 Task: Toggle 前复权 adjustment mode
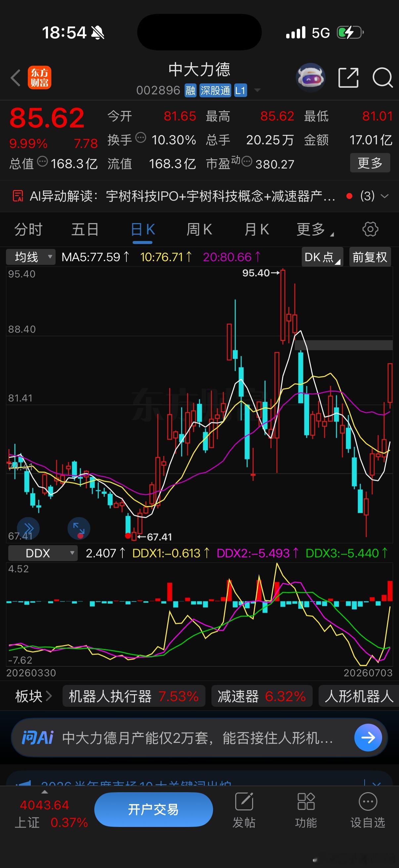370,257
